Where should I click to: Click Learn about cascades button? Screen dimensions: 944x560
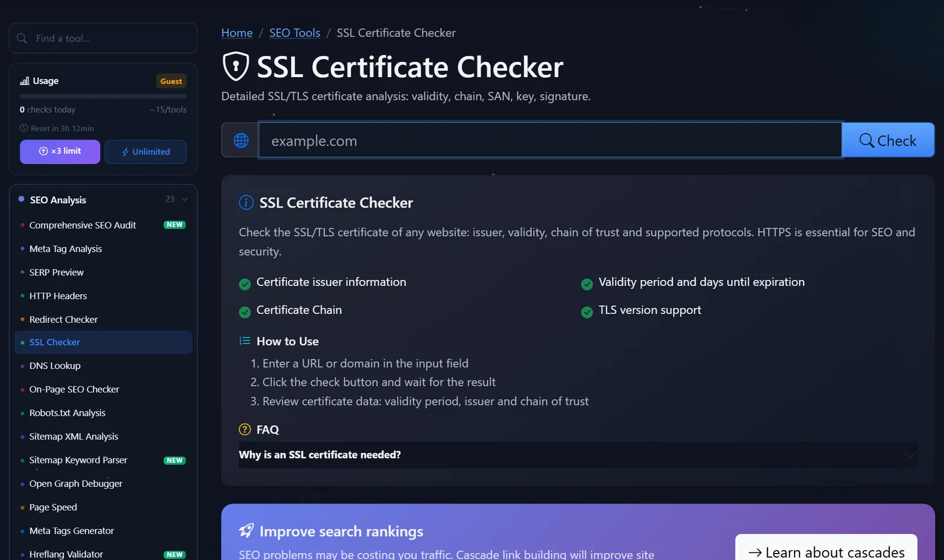826,548
